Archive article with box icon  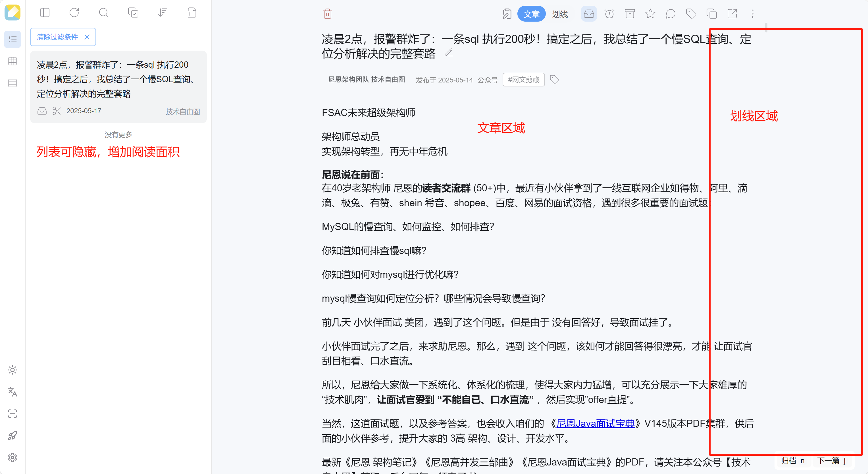630,14
